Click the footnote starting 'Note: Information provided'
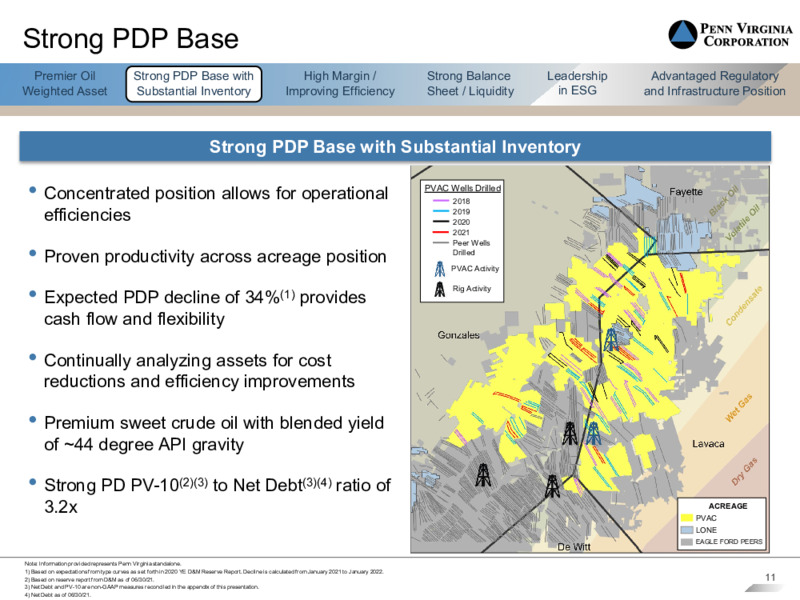 pos(103,564)
